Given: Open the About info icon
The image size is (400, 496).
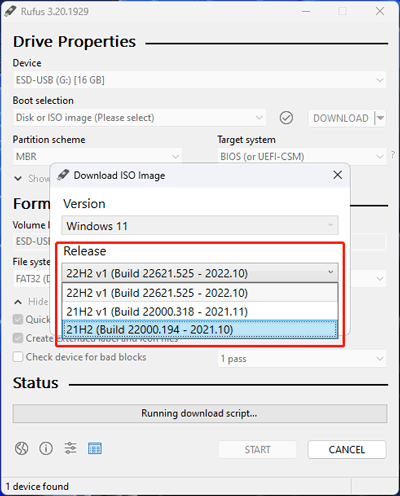Looking at the screenshot, I should tap(46, 448).
